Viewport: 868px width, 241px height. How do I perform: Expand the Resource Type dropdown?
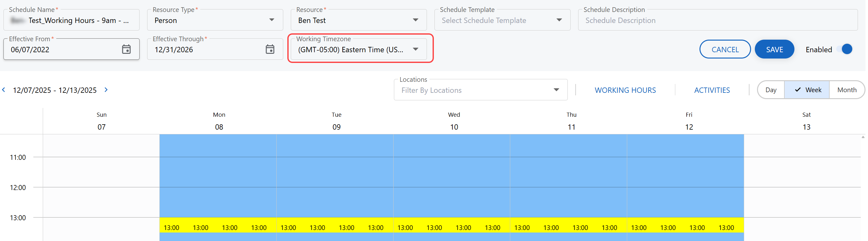271,20
